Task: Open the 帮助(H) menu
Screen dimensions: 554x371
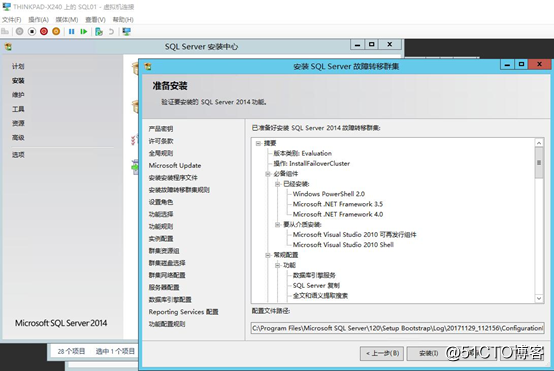Action: click(x=123, y=20)
